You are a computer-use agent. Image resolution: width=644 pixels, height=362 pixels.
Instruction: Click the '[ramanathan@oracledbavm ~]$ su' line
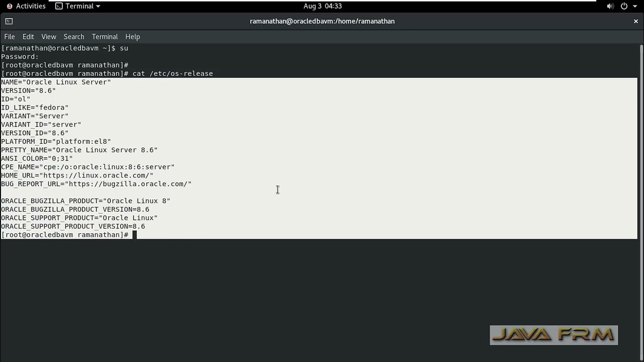click(64, 48)
